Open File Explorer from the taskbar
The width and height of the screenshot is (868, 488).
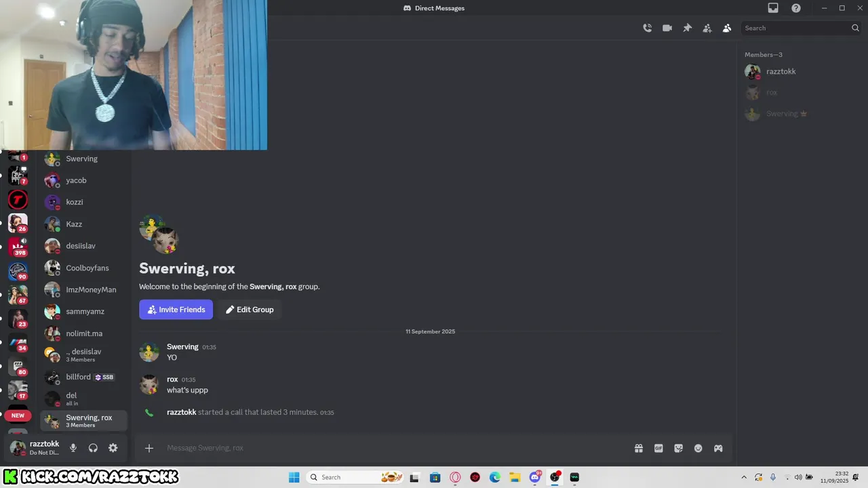(x=515, y=477)
